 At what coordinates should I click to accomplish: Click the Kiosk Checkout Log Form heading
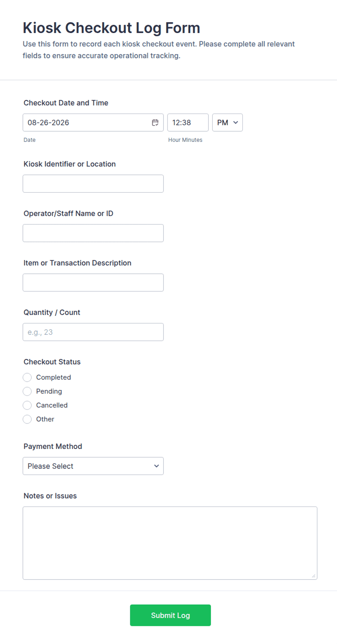[112, 28]
